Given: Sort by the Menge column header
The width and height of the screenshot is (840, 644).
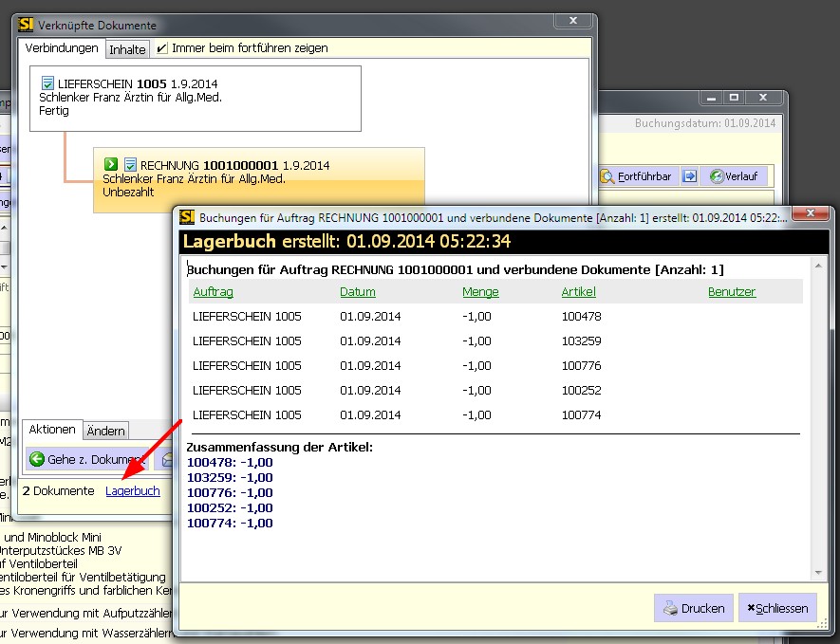Looking at the screenshot, I should 480,292.
